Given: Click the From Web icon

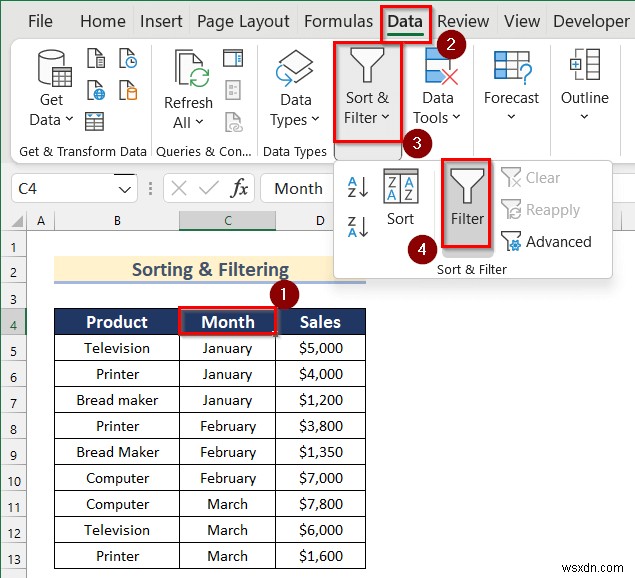Looking at the screenshot, I should (x=96, y=90).
